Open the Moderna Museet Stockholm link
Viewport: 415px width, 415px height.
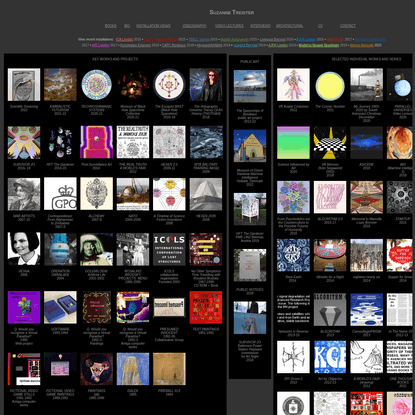coord(319,45)
